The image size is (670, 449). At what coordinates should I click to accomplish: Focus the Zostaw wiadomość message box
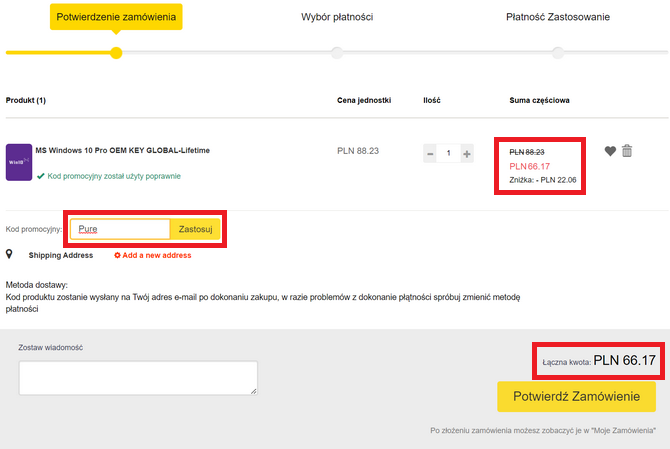tap(138, 378)
